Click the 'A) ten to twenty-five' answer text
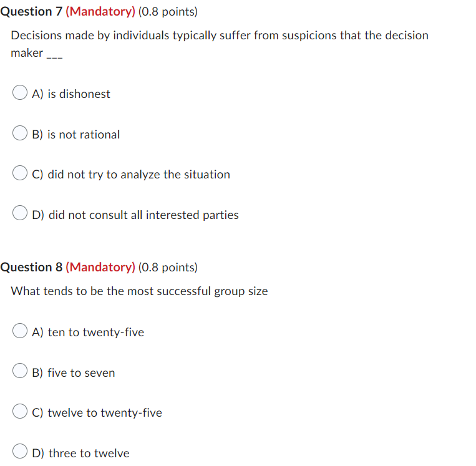Viewport: 476px width, 466px height. (88, 333)
